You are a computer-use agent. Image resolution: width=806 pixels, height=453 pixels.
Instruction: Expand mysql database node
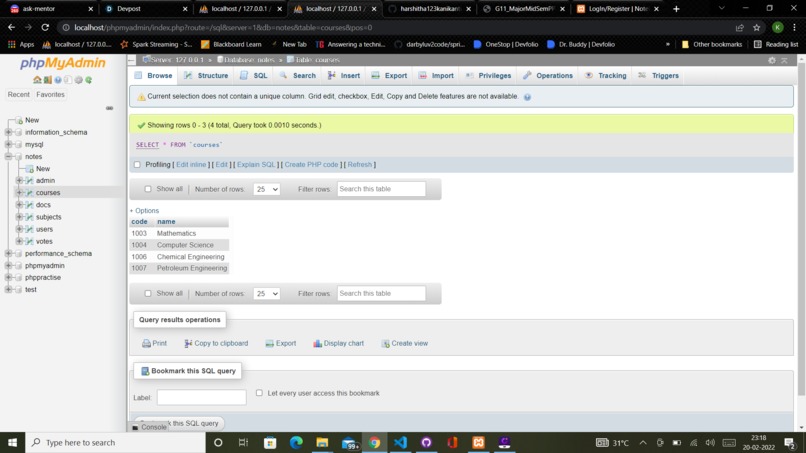click(x=9, y=144)
